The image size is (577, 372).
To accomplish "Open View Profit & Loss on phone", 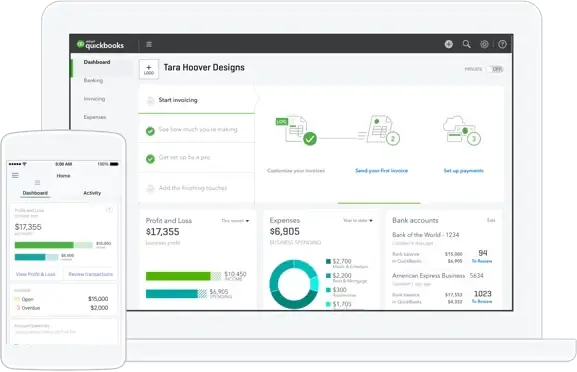I will tap(36, 274).
